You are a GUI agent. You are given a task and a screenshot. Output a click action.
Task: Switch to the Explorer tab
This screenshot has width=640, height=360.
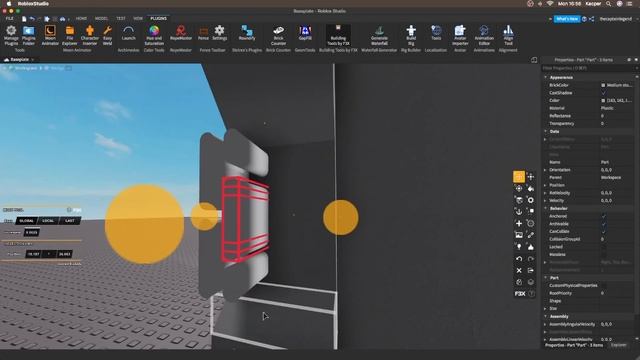click(x=618, y=345)
